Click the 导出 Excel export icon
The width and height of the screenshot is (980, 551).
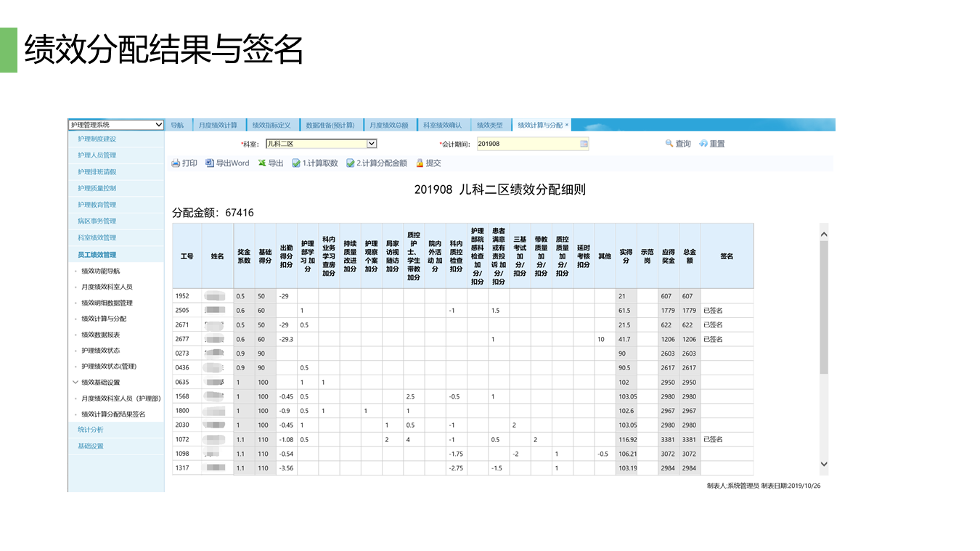click(x=263, y=163)
